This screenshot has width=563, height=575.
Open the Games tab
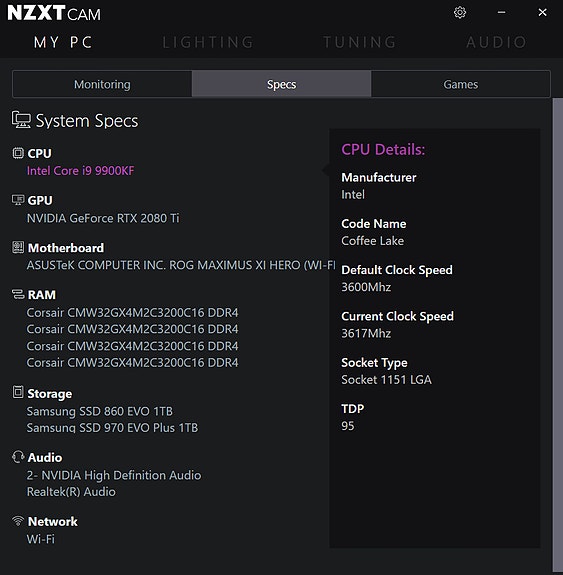click(461, 84)
